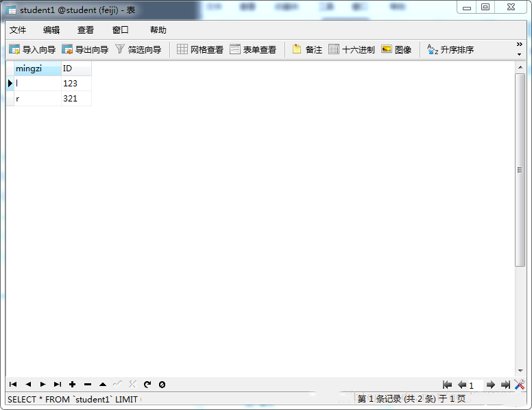Close the student1 table window
Image resolution: width=532 pixels, height=410 pixels.
[x=511, y=7]
